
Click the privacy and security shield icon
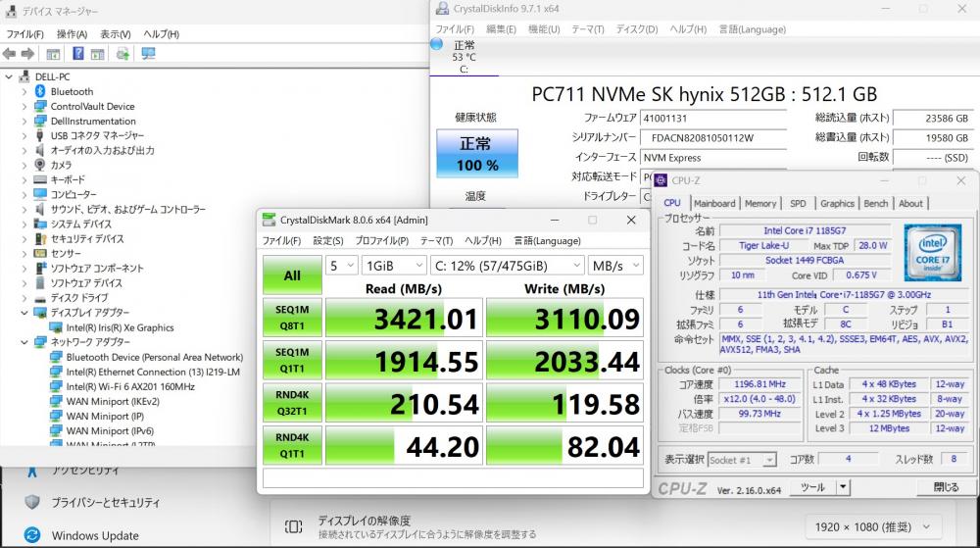coord(32,502)
